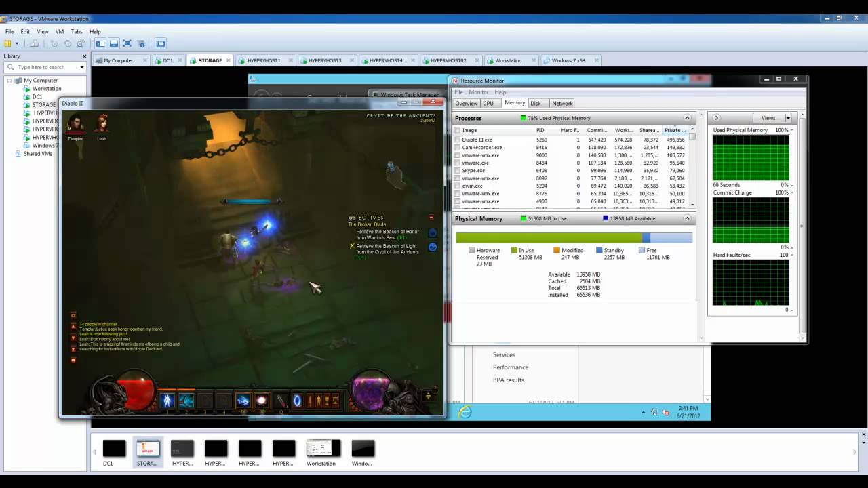Use the health potion slot in Diablo
This screenshot has width=868, height=488.
281,401
